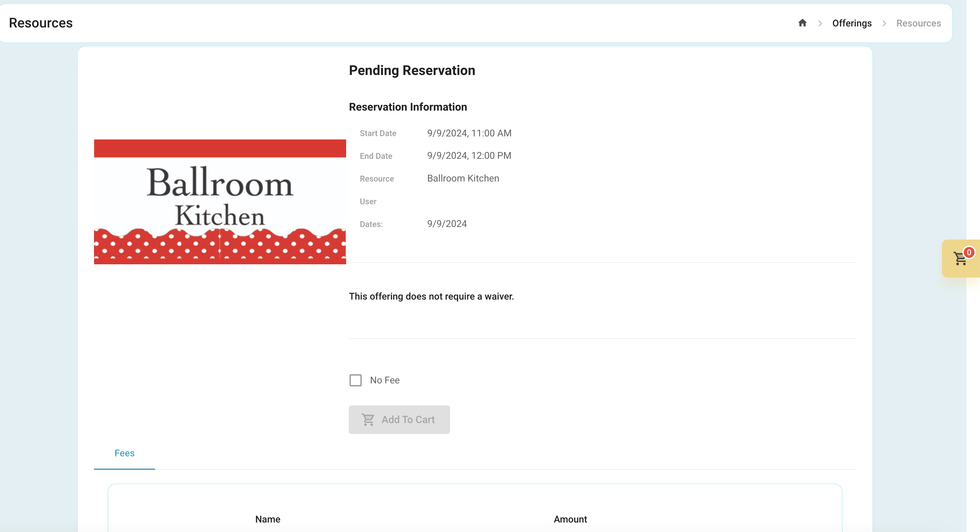Click the chevron after the home icon
The image size is (980, 532).
[820, 23]
